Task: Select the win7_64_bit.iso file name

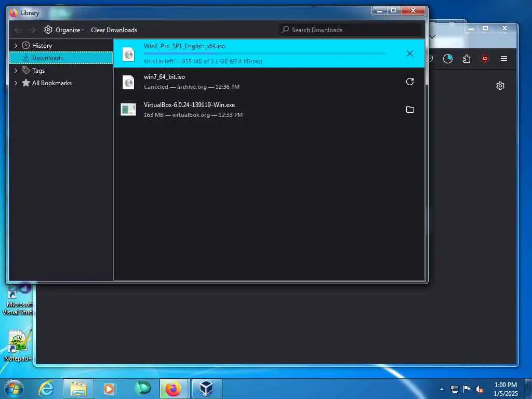Action: (164, 77)
